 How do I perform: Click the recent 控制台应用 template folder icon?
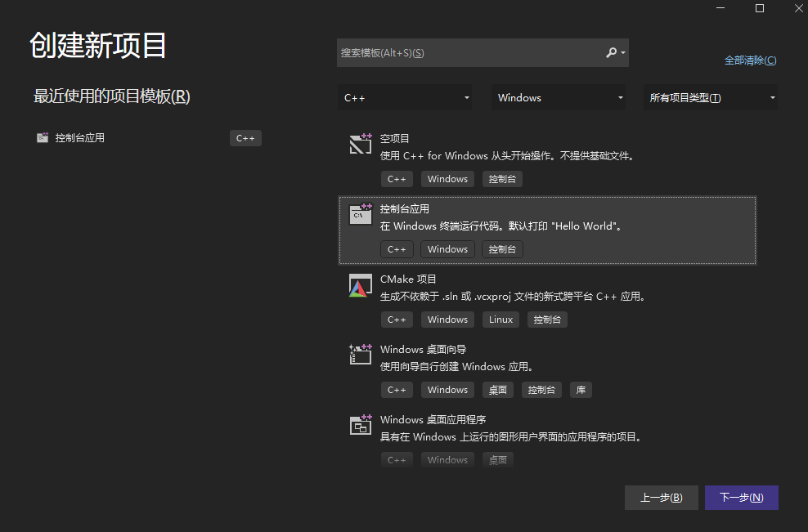click(x=42, y=137)
